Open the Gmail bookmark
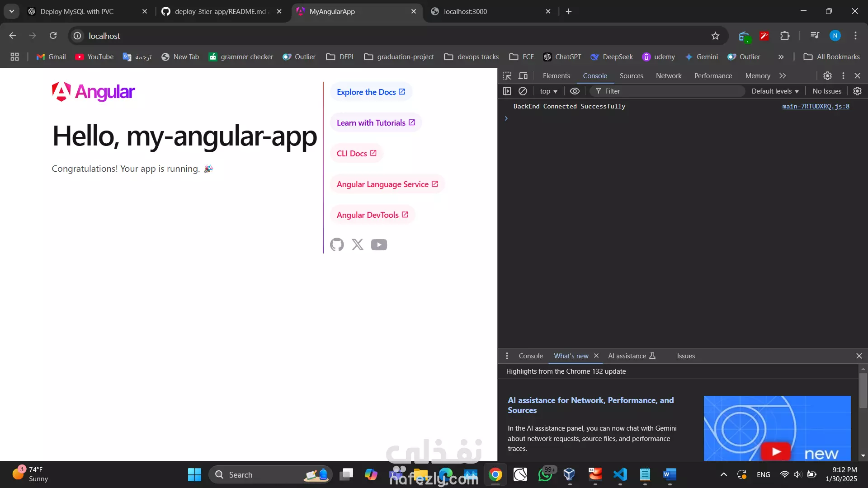868x488 pixels. [x=51, y=56]
